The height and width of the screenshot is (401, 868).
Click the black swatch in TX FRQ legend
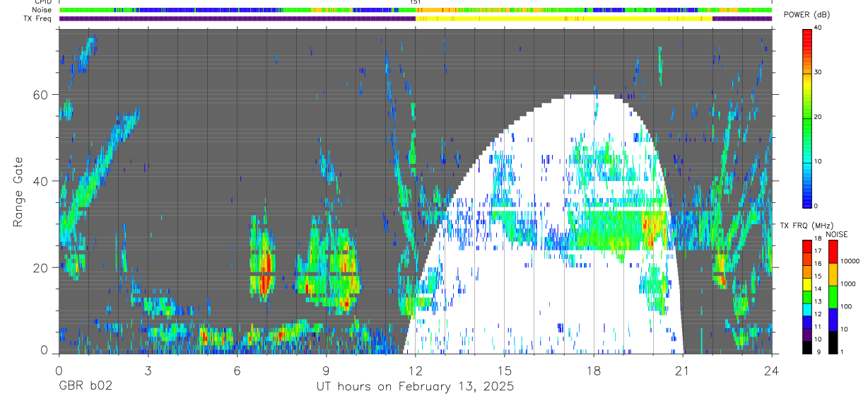(807, 347)
